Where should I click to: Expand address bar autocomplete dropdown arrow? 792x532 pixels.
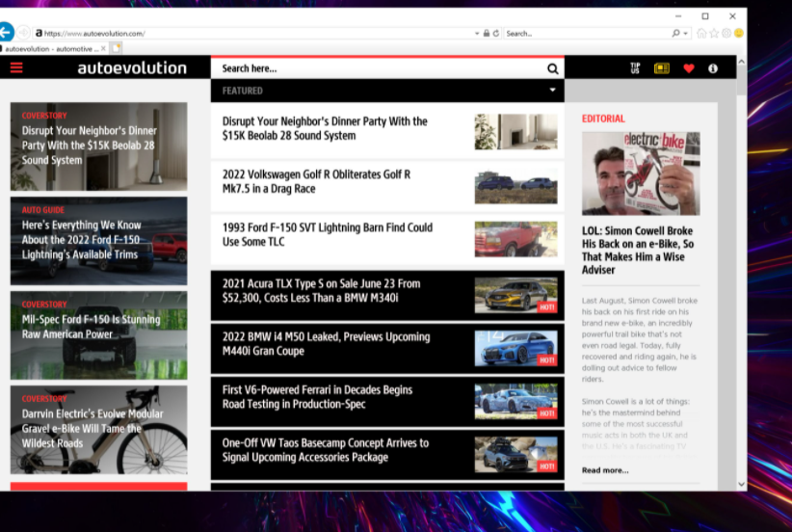point(477,33)
